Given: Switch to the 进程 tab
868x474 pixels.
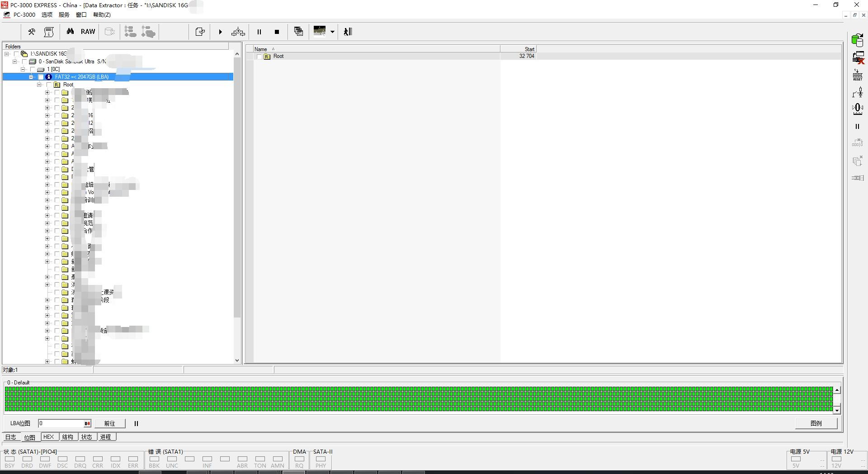Looking at the screenshot, I should point(106,437).
